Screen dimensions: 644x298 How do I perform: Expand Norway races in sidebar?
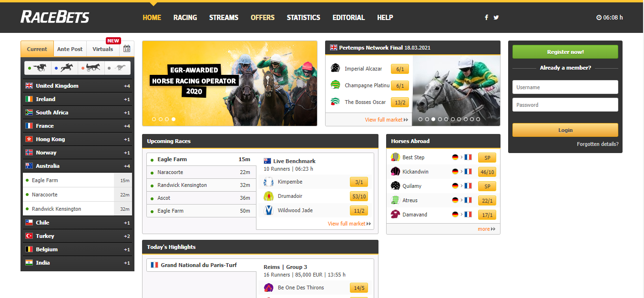77,153
